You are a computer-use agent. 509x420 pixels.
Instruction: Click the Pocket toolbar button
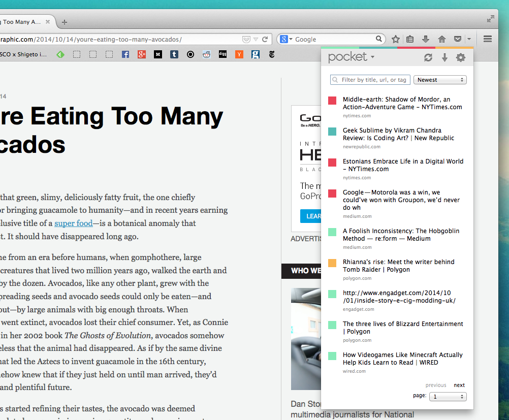[x=458, y=39]
